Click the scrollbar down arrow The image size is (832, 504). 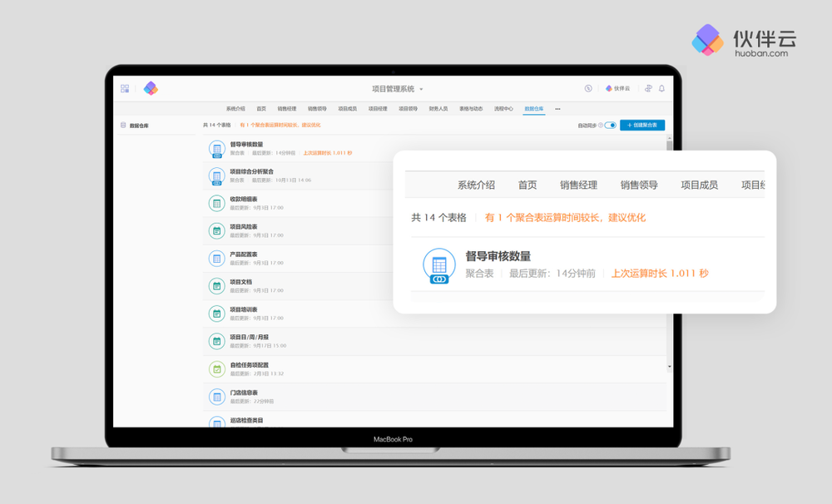[670, 366]
